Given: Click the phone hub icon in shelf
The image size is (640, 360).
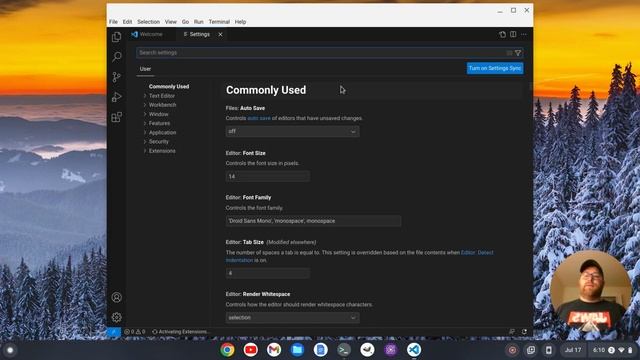Looking at the screenshot, I should [x=549, y=350].
